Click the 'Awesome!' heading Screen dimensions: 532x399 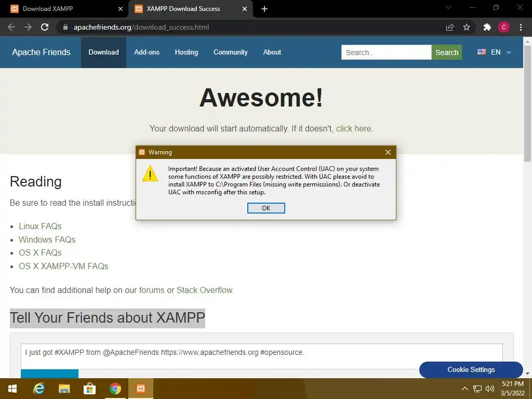(261, 98)
